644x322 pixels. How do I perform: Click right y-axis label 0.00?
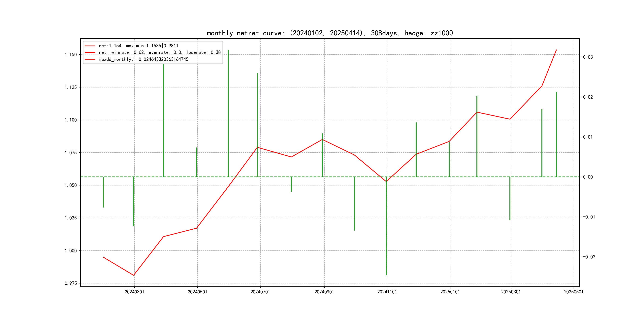pos(588,177)
